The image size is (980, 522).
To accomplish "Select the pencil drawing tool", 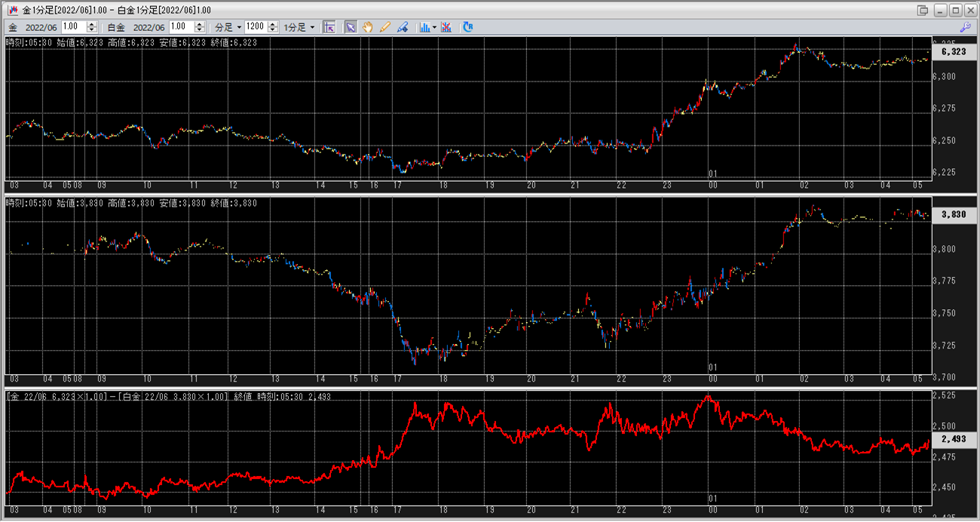I will click(385, 27).
